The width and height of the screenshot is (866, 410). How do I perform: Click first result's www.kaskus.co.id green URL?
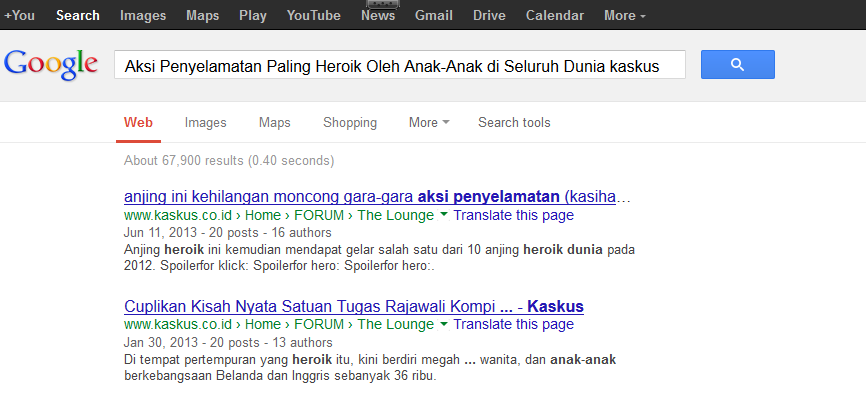(178, 215)
